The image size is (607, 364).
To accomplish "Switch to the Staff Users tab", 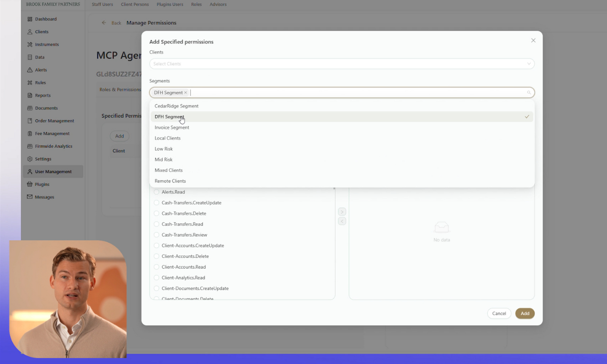I will pos(102,4).
